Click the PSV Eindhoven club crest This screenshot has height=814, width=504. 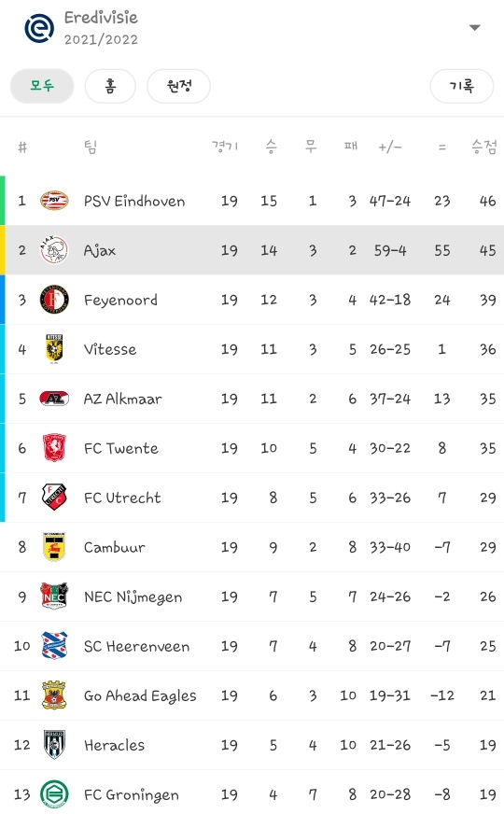coord(54,201)
